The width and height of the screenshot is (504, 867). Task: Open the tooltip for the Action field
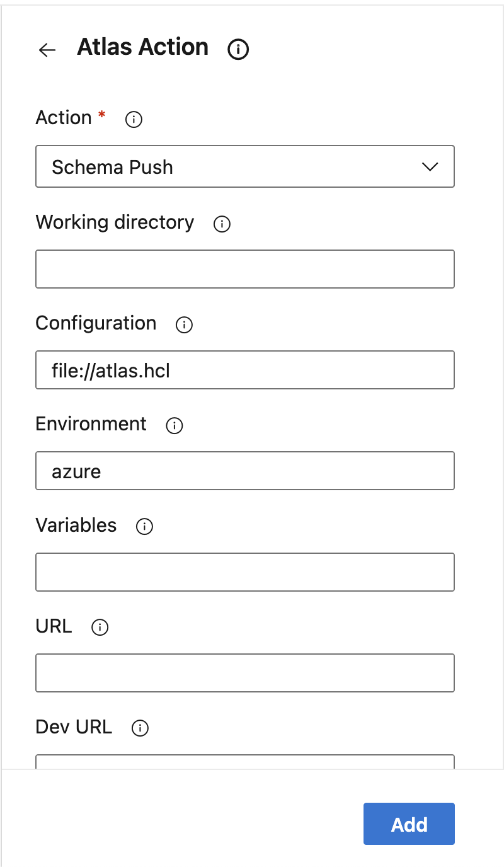(x=133, y=120)
